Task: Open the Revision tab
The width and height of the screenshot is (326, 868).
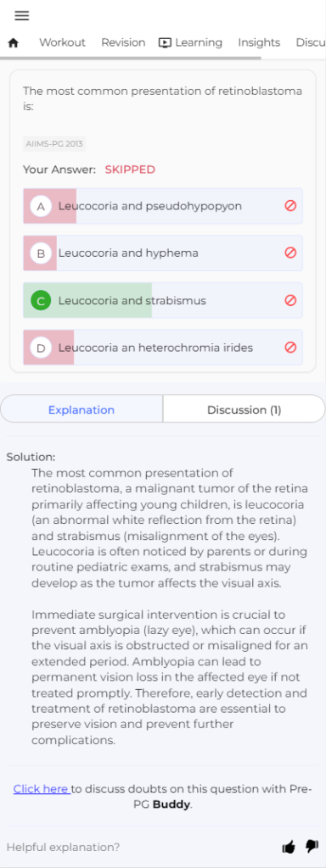Action: (123, 42)
